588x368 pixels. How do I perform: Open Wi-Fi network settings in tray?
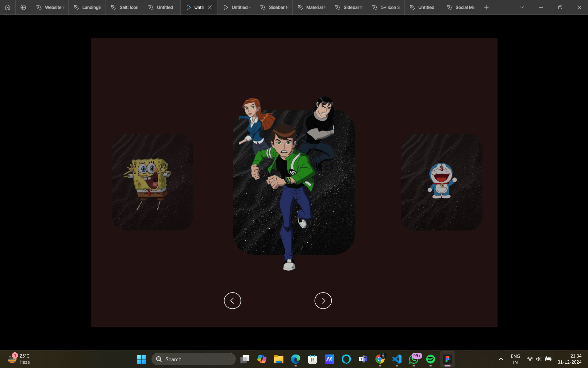[530, 359]
